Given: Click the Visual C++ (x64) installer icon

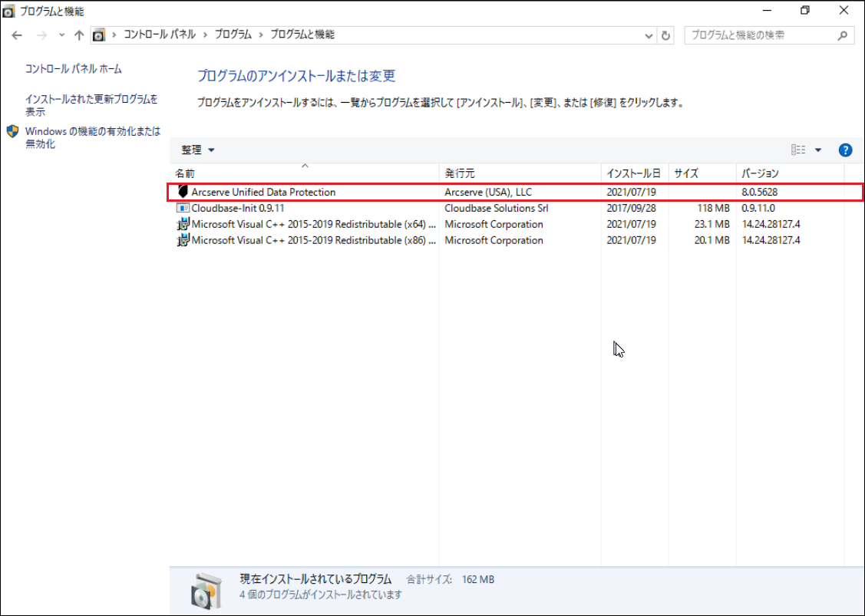Looking at the screenshot, I should [183, 224].
